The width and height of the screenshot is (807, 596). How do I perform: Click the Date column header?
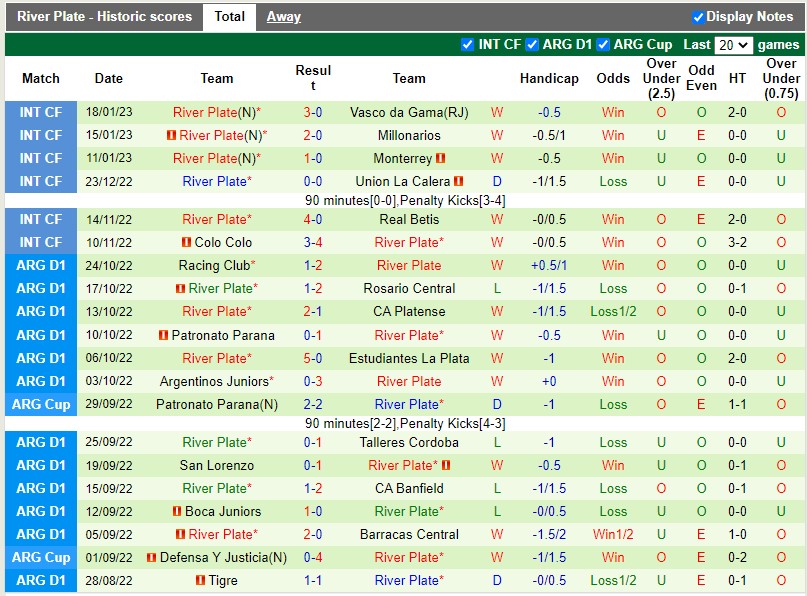[109, 78]
